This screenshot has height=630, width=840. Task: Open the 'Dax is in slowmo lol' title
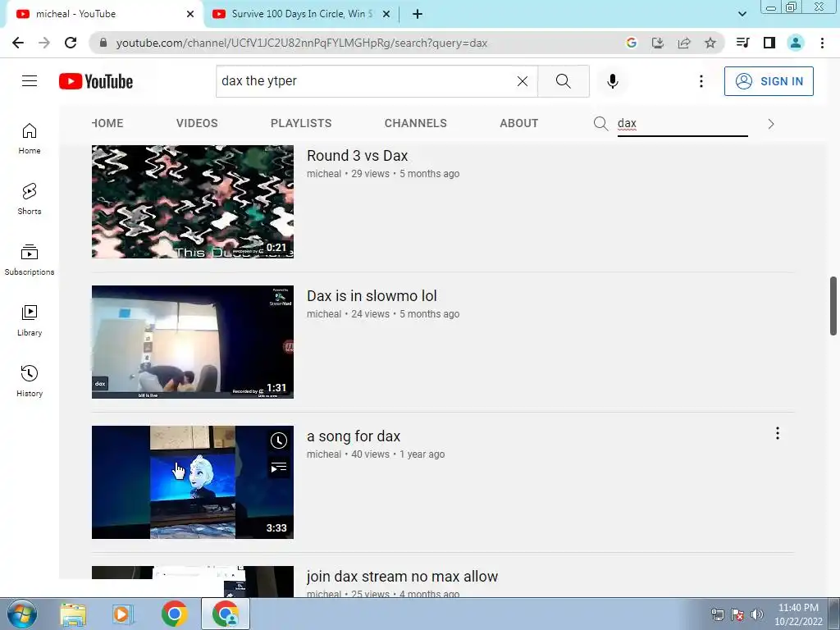click(x=372, y=295)
